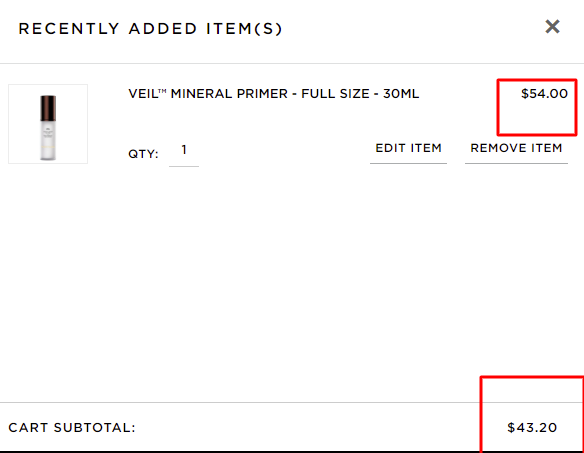Modify the primer via Edit Item
This screenshot has height=453, width=584.
click(x=408, y=148)
